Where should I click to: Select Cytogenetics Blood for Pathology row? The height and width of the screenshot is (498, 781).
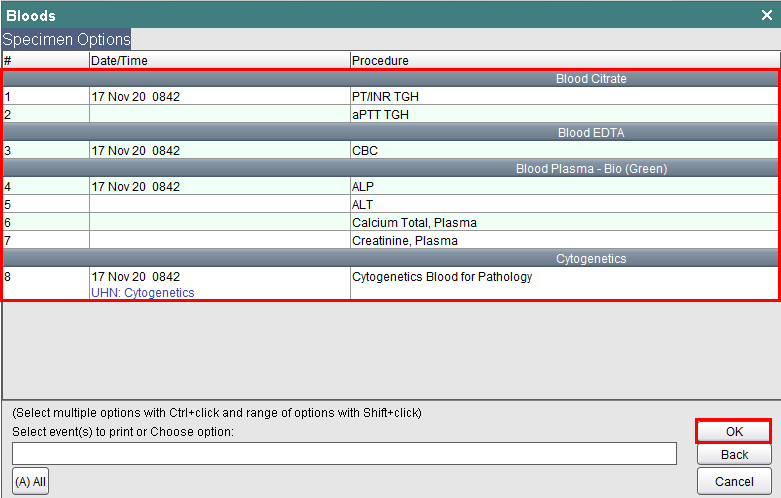point(390,283)
